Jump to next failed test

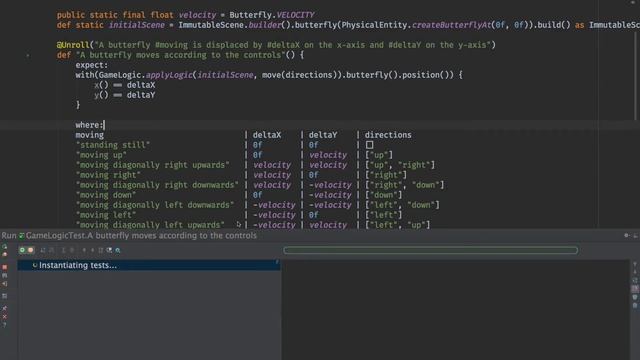click(93, 250)
